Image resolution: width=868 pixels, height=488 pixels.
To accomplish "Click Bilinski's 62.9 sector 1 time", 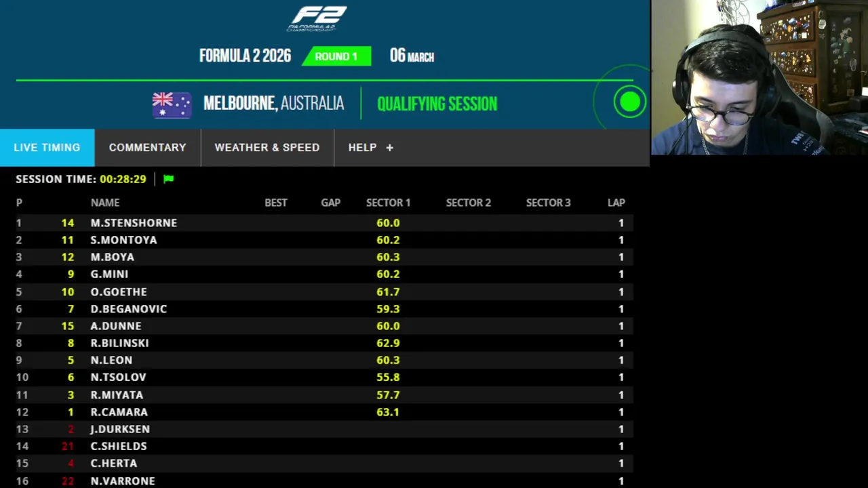I will pos(388,343).
